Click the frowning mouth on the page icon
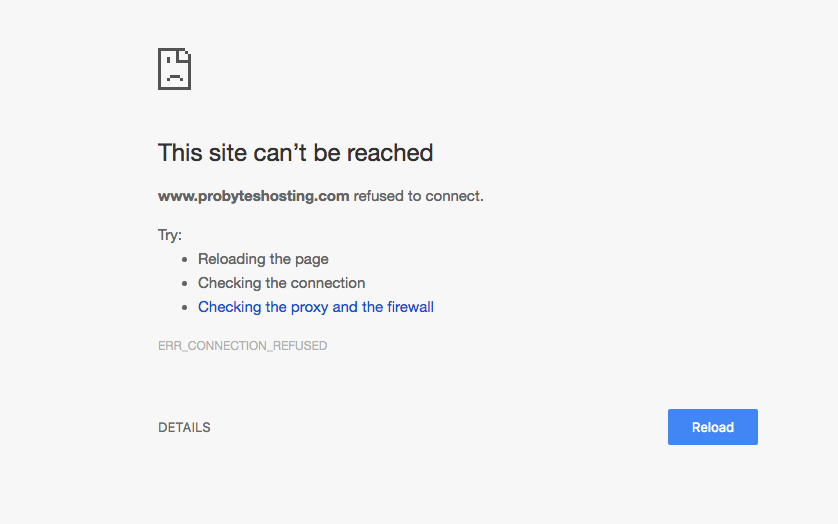Image resolution: width=838 pixels, height=524 pixels. [x=174, y=78]
